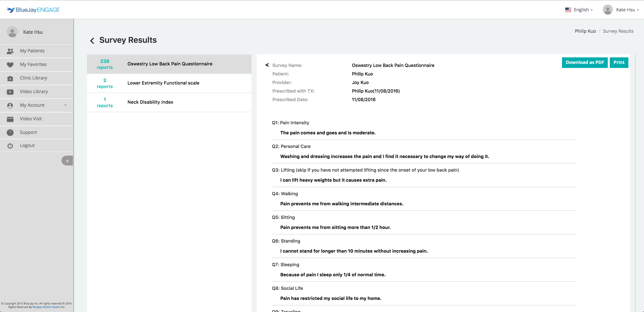
Task: Click the Clinic Library building icon
Action: 10,78
